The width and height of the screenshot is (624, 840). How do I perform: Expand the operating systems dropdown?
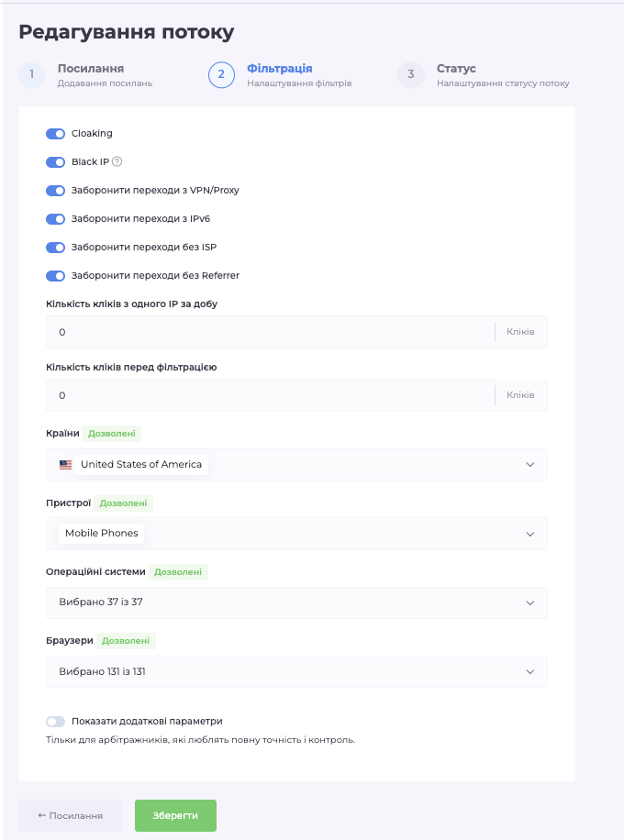point(529,602)
